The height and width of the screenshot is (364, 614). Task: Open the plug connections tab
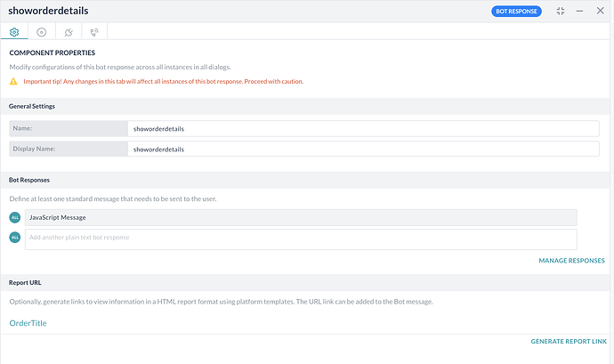click(x=69, y=32)
